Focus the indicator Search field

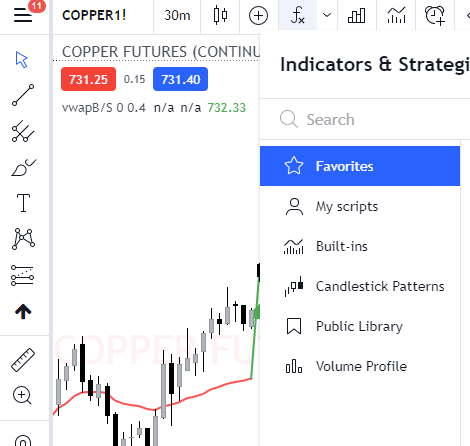(365, 119)
